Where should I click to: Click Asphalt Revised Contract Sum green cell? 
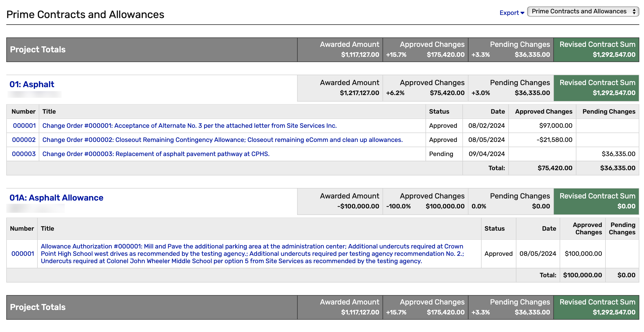coord(596,88)
